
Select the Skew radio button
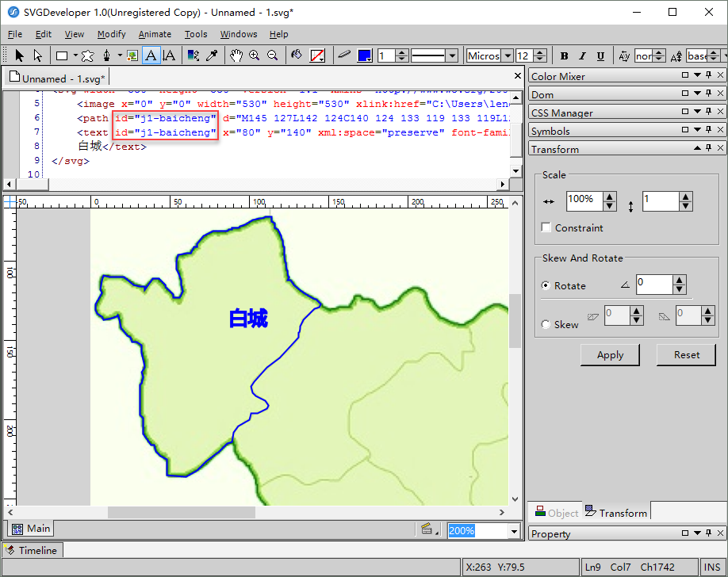[546, 324]
